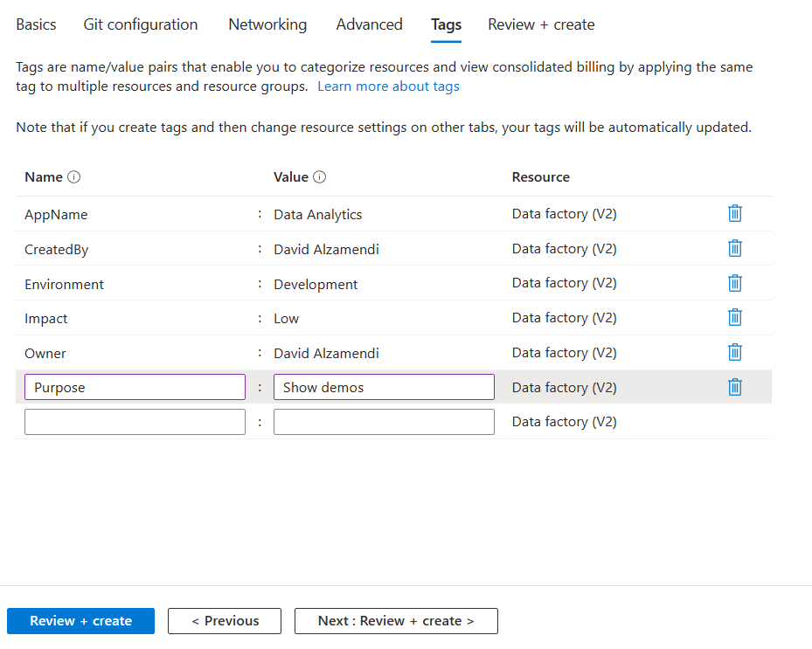Open the Git configuration tab

[x=141, y=24]
